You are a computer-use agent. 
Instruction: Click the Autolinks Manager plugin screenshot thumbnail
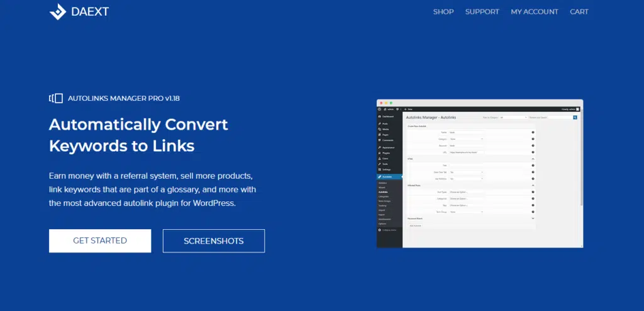(480, 174)
